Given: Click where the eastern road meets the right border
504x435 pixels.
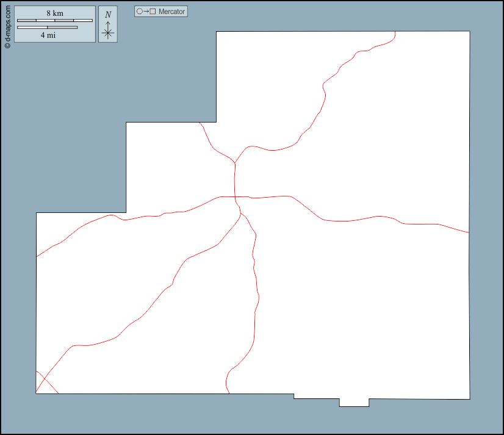Looking at the screenshot, I should pyautogui.click(x=469, y=232).
